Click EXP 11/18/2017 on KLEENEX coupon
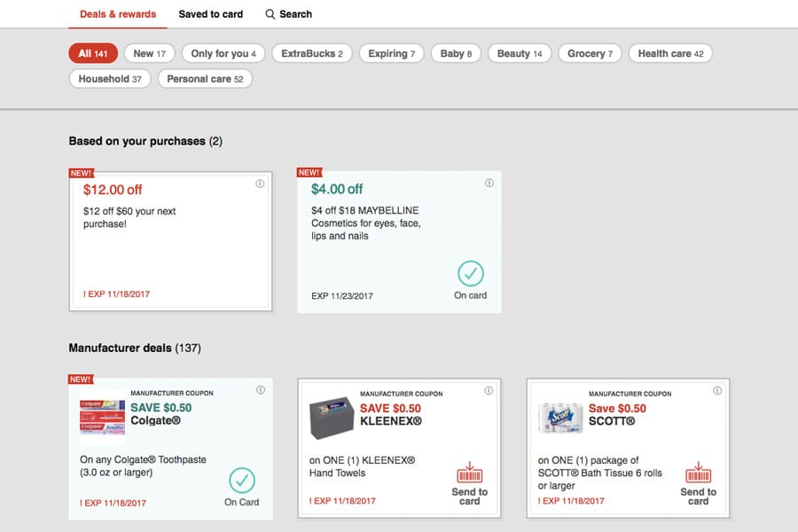This screenshot has height=532, width=798. (x=342, y=501)
